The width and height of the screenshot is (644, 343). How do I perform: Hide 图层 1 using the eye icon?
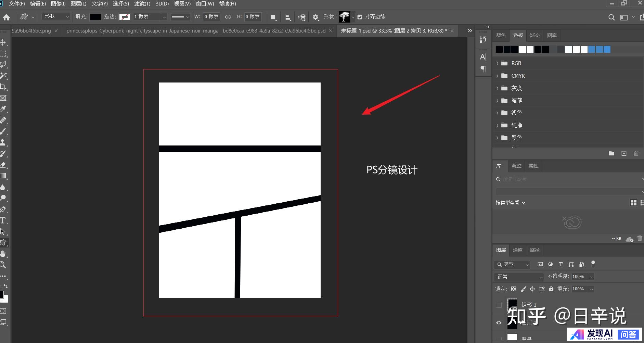coord(499,322)
